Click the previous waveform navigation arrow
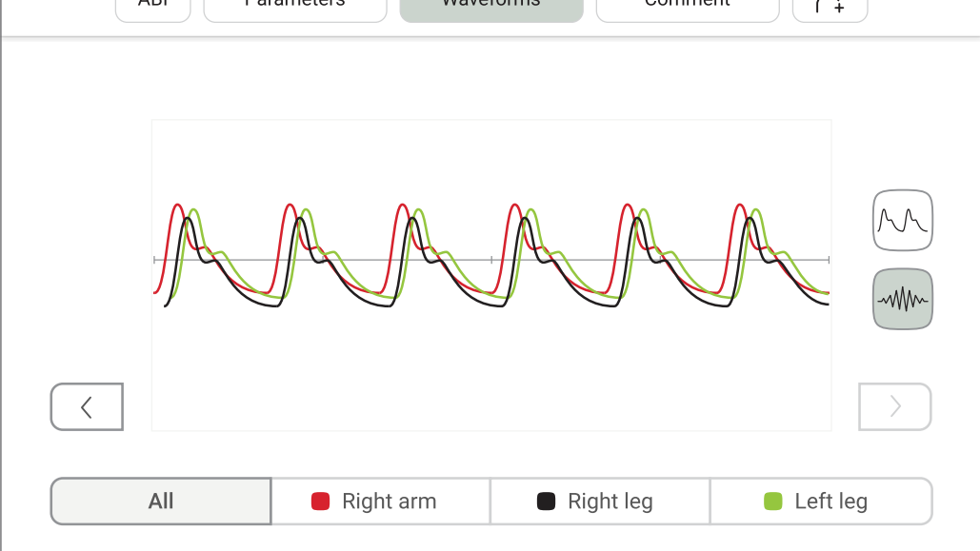Viewport: 980px width, 551px height. coord(86,406)
